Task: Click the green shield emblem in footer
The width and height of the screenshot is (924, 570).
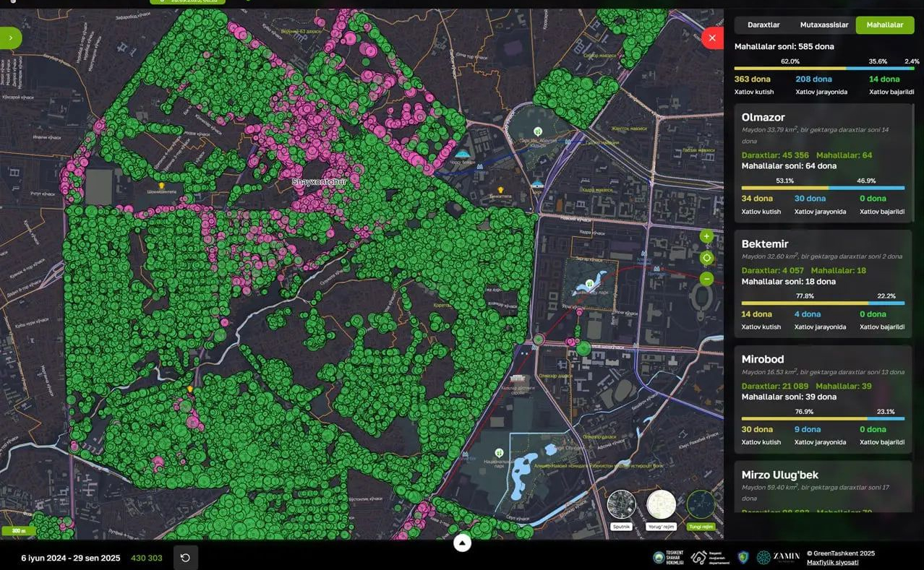Action: (x=743, y=557)
